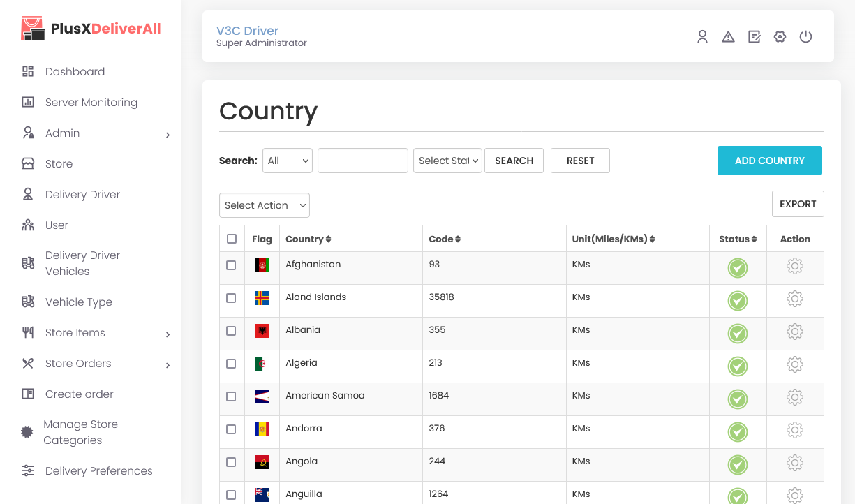Click Albania's green status check icon

[738, 334]
